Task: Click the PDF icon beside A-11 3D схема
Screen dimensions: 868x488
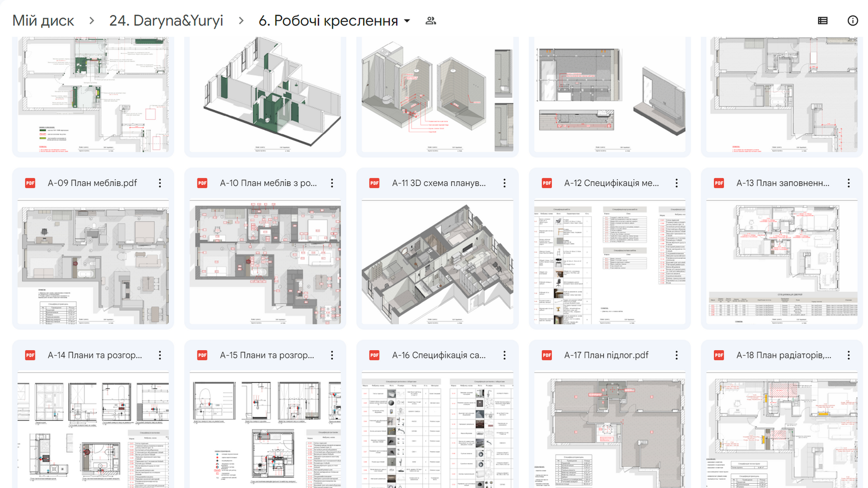Action: (374, 183)
